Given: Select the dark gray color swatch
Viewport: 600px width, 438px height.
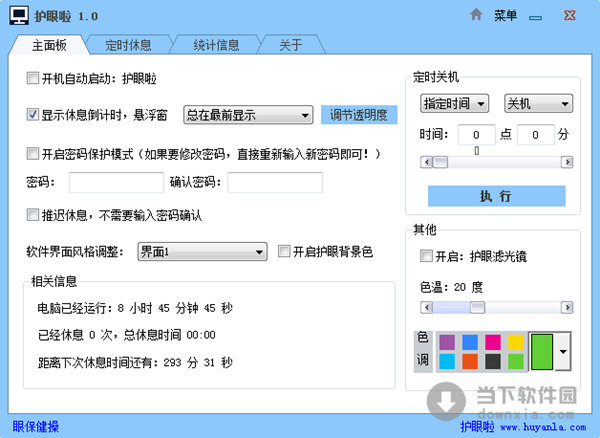Looking at the screenshot, I should pyautogui.click(x=493, y=361).
